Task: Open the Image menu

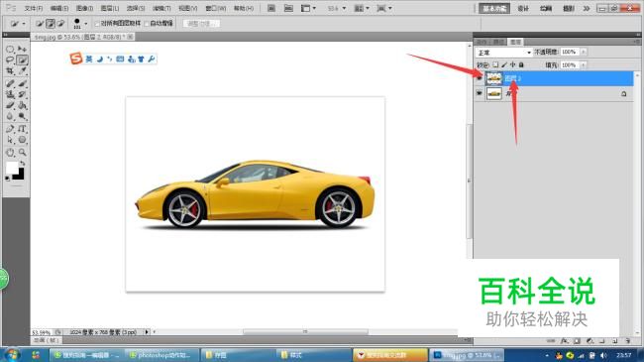Action: tap(84, 8)
